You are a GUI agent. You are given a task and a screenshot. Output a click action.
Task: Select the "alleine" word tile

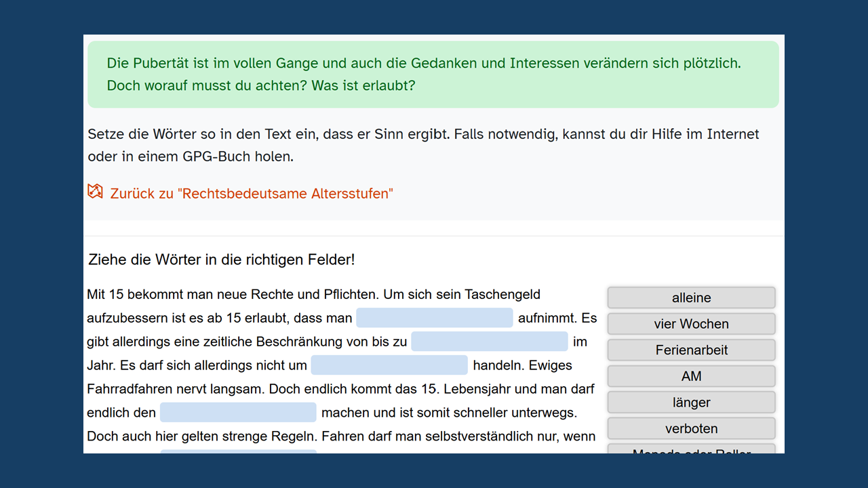(x=691, y=298)
